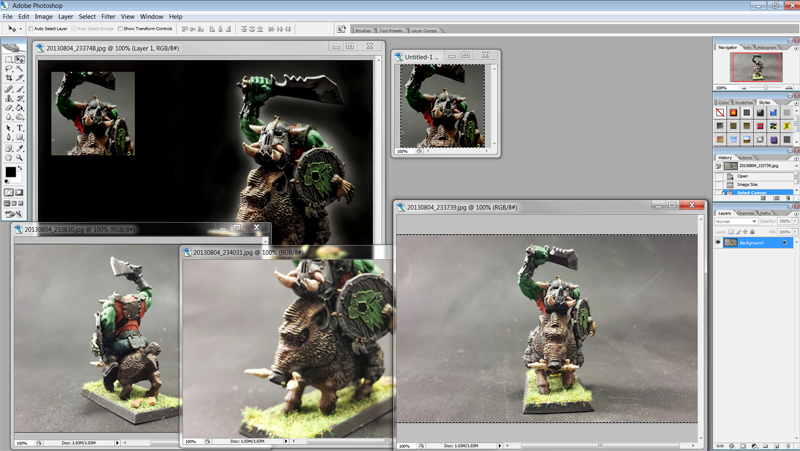Select the Rectangular Marquee tool
The image size is (800, 451).
[x=9, y=60]
